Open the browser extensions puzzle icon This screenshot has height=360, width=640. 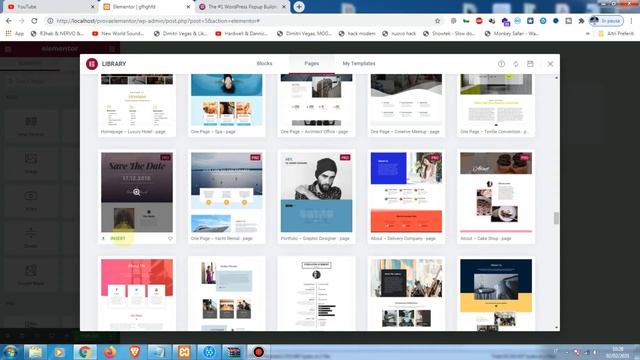pyautogui.click(x=581, y=21)
